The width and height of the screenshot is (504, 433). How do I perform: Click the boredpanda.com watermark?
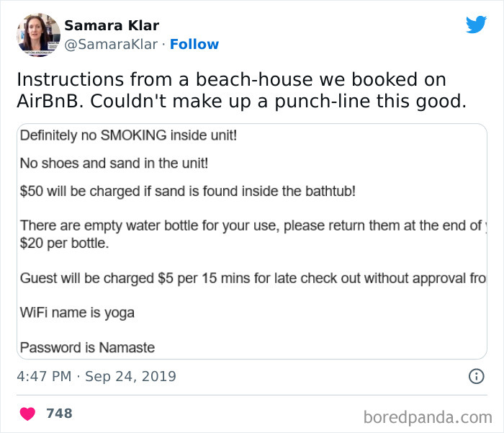426,416
